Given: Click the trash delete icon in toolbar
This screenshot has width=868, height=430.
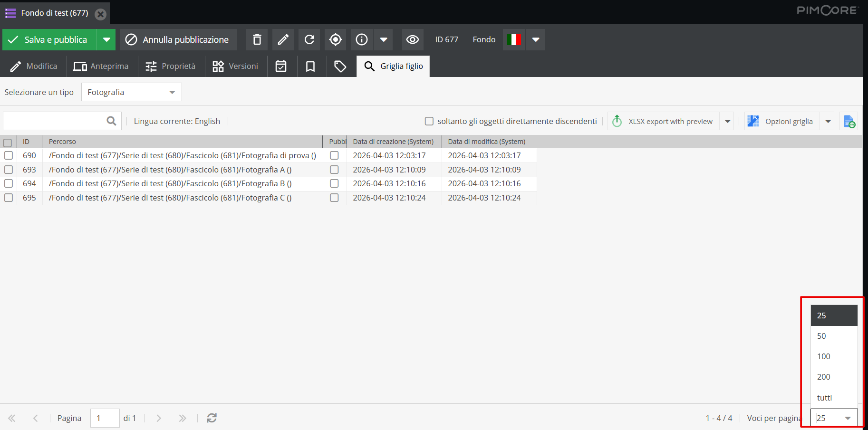Looking at the screenshot, I should click(x=257, y=39).
